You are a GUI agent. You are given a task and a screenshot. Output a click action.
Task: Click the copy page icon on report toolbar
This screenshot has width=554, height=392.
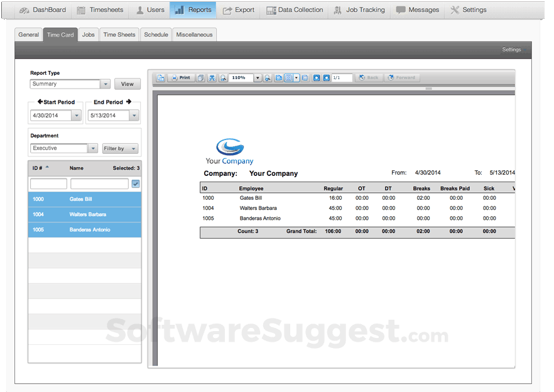202,77
